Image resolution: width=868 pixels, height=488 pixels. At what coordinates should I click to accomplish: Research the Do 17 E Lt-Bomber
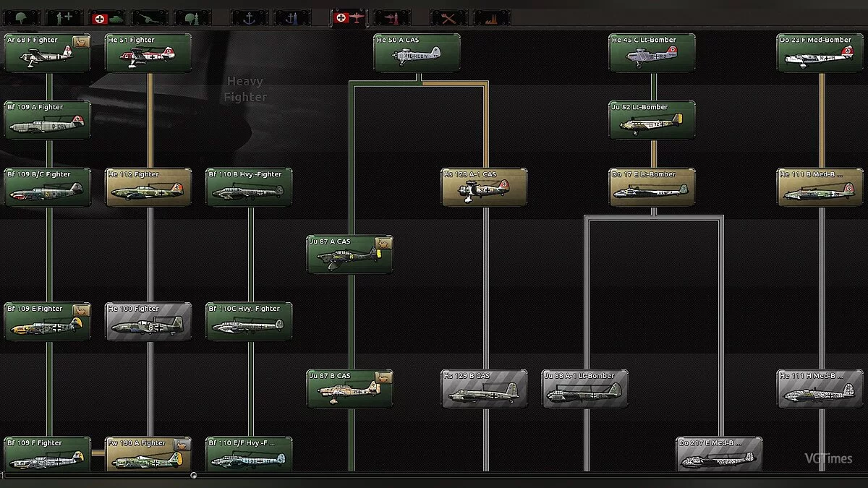pos(652,186)
